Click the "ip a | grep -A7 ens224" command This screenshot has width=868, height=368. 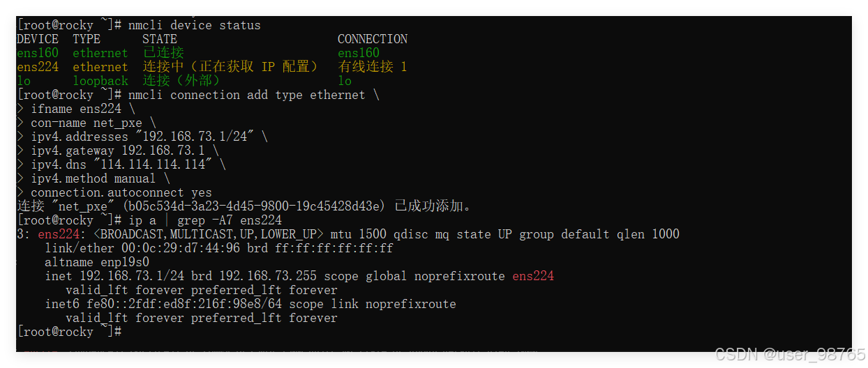pos(205,220)
